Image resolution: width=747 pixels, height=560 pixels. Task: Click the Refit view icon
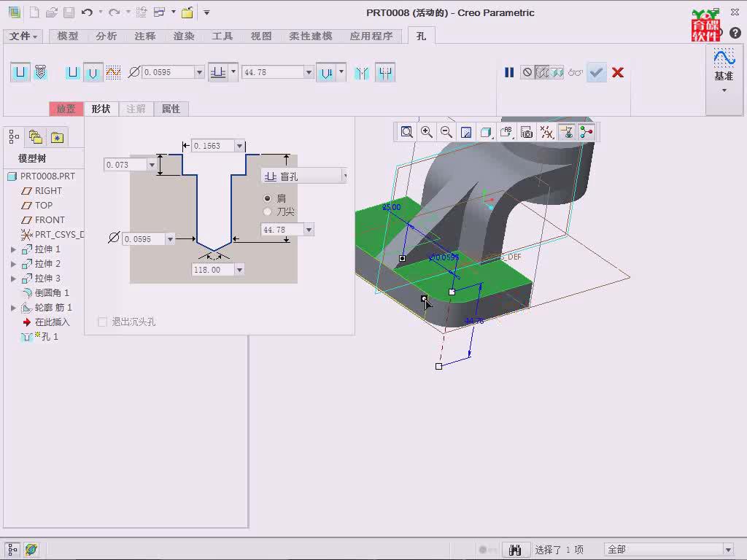point(406,132)
